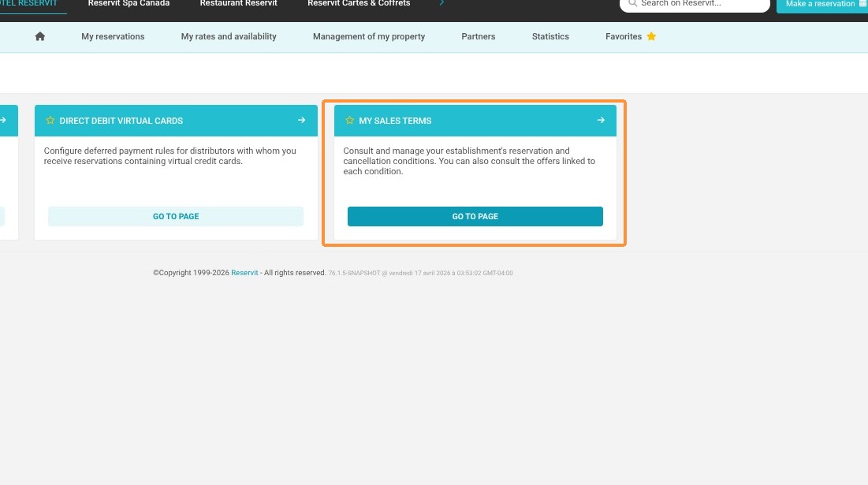Click Go To Page for Direct Debit Virtual Cards

pyautogui.click(x=176, y=217)
